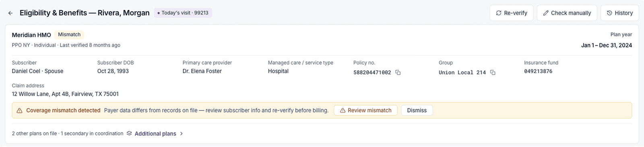This screenshot has width=644, height=147.
Task: Open the History view
Action: (x=619, y=13)
